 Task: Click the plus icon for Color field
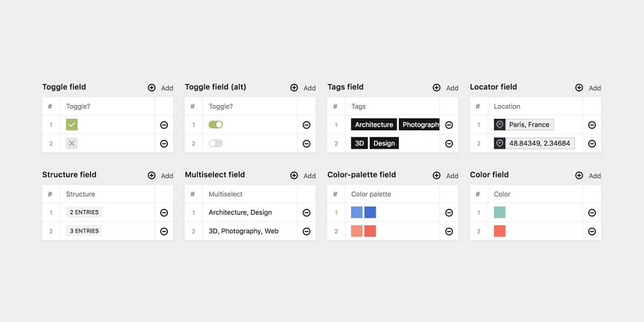pos(579,176)
